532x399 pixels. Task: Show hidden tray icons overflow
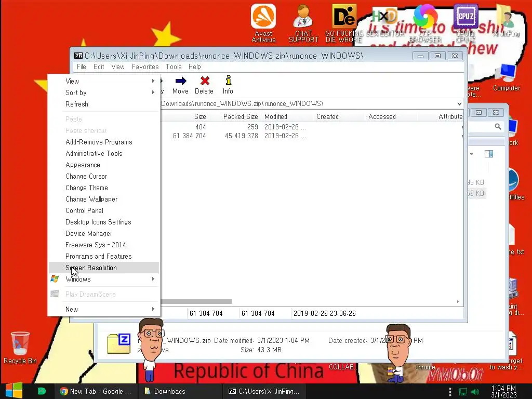(450, 392)
